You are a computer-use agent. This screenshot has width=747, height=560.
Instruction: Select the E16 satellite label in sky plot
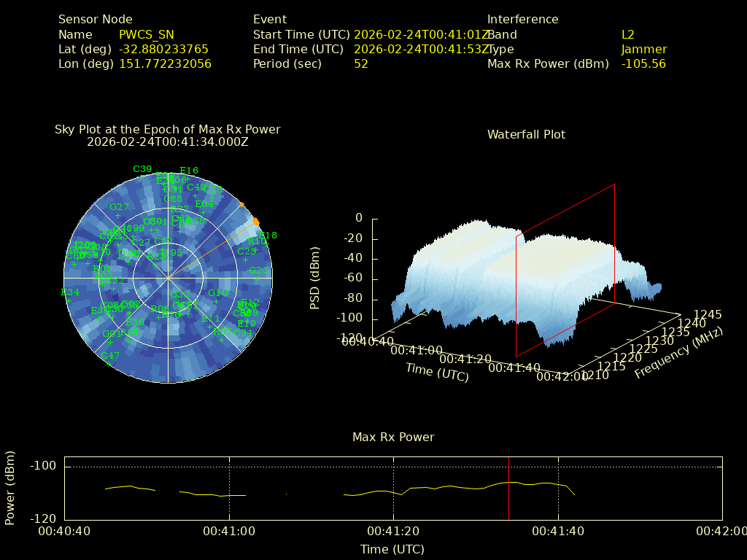coord(189,171)
